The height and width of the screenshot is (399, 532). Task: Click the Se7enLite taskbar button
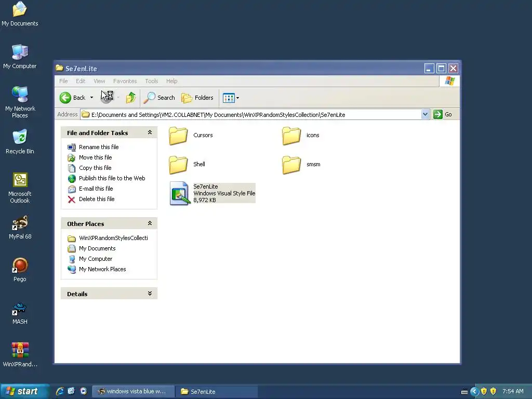[217, 392]
